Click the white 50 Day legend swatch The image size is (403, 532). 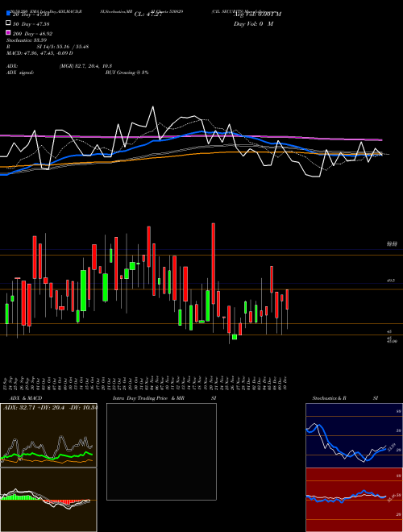tap(8, 23)
